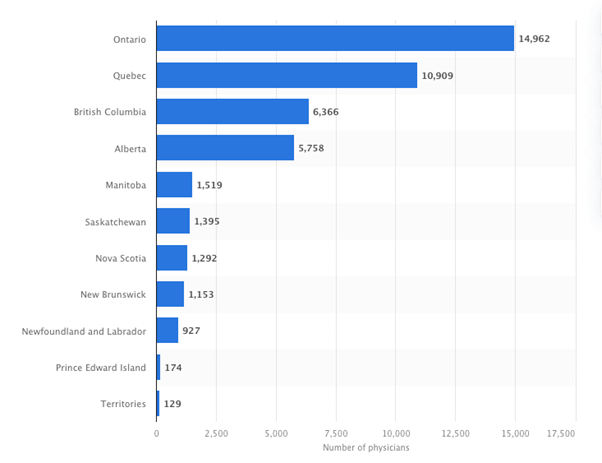Image resolution: width=602 pixels, height=463 pixels.
Task: Click the 7,500 x-axis tick label
Action: coord(337,434)
